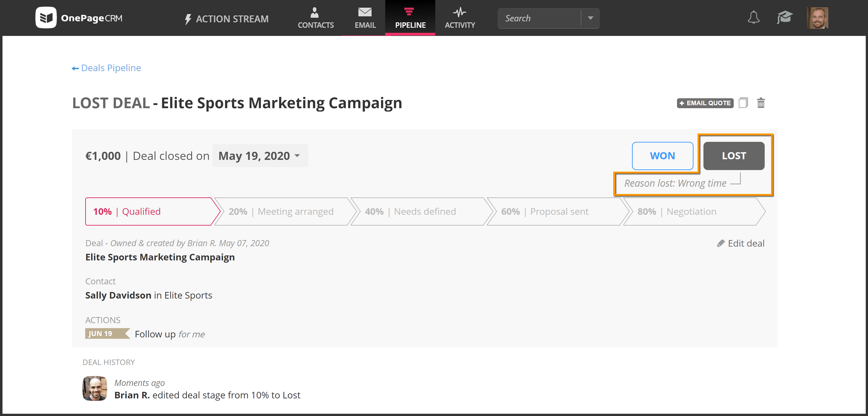Click the Reason lost: Wrong time text

point(675,183)
